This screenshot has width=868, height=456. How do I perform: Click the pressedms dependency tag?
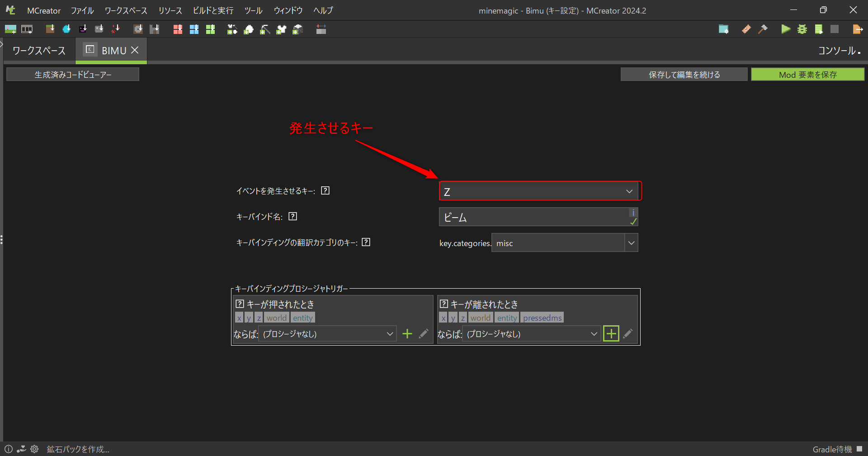(542, 318)
